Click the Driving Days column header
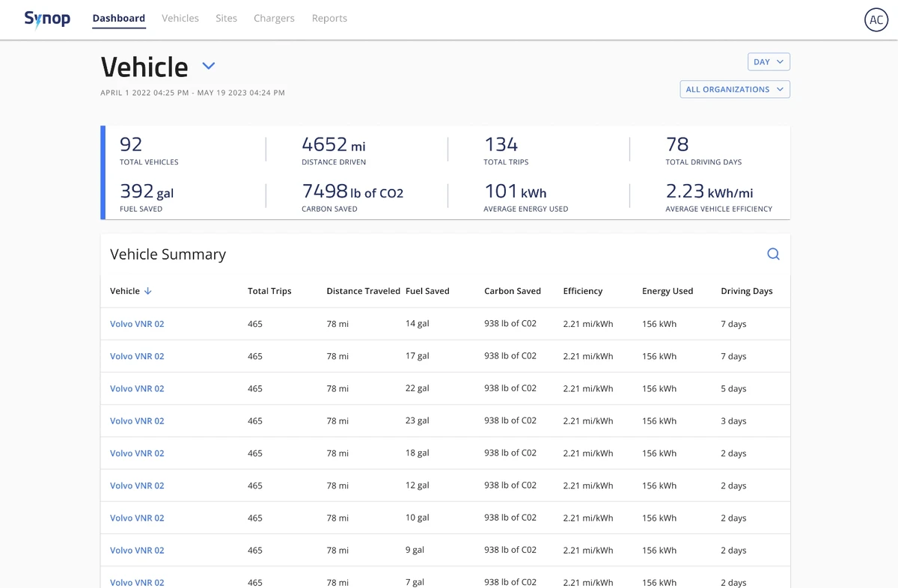 [x=746, y=291]
